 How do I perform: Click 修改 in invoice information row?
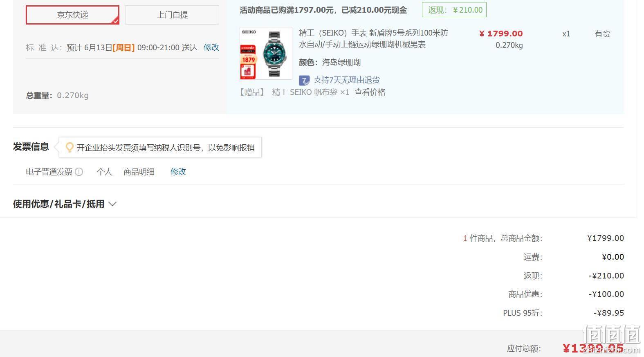(x=178, y=172)
